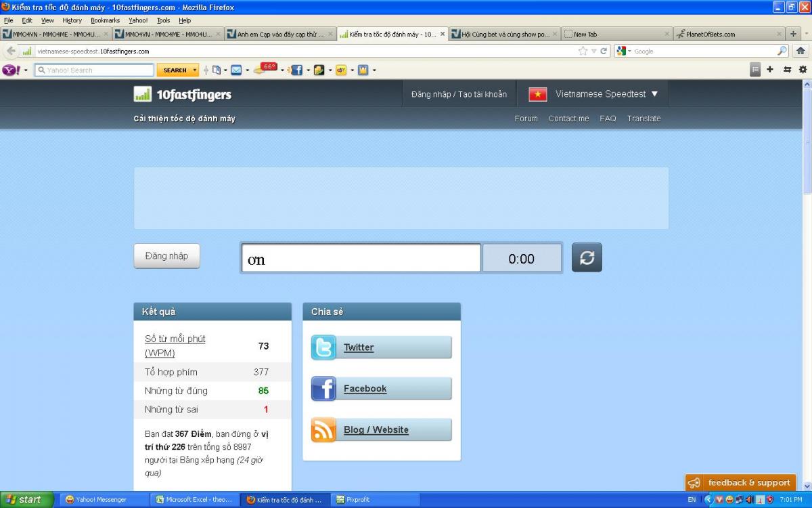The image size is (812, 508).
Task: Open the History menu
Action: click(x=72, y=20)
